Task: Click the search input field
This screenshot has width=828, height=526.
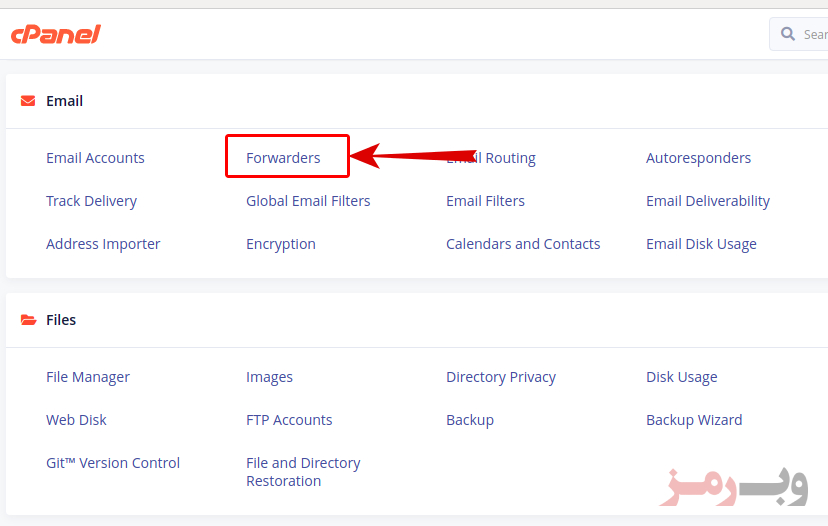Action: point(799,34)
